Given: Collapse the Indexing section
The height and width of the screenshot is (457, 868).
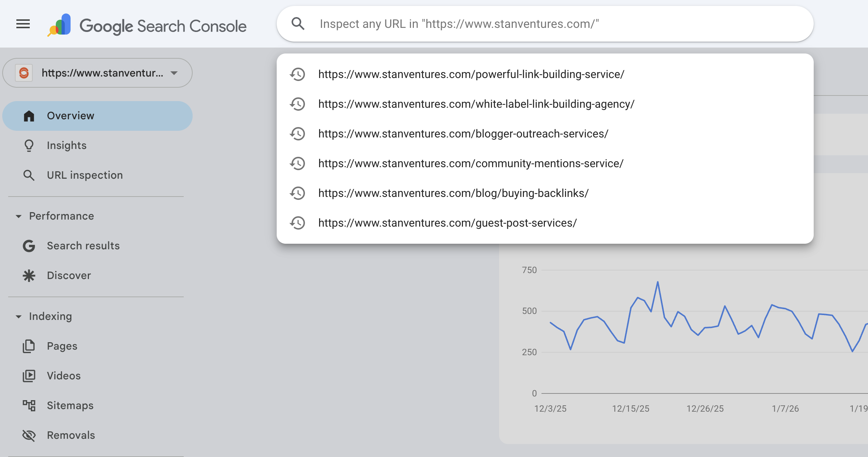Looking at the screenshot, I should [x=18, y=316].
